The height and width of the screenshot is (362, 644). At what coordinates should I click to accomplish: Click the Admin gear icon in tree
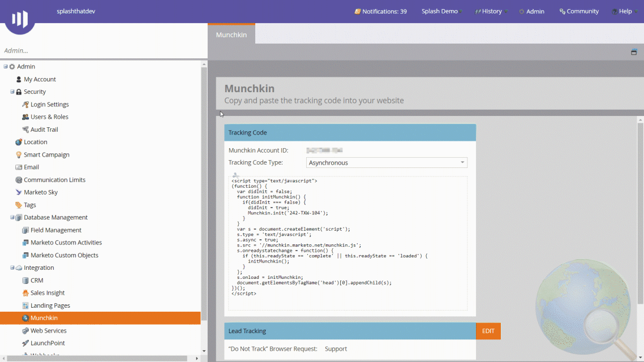[x=12, y=67]
